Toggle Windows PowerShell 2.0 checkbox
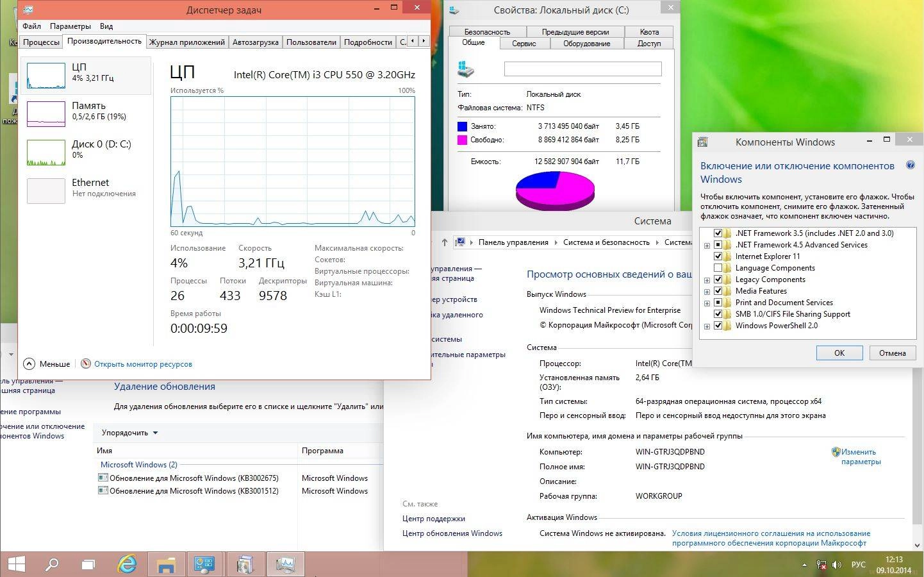Screen dimensions: 924x577 pos(718,326)
